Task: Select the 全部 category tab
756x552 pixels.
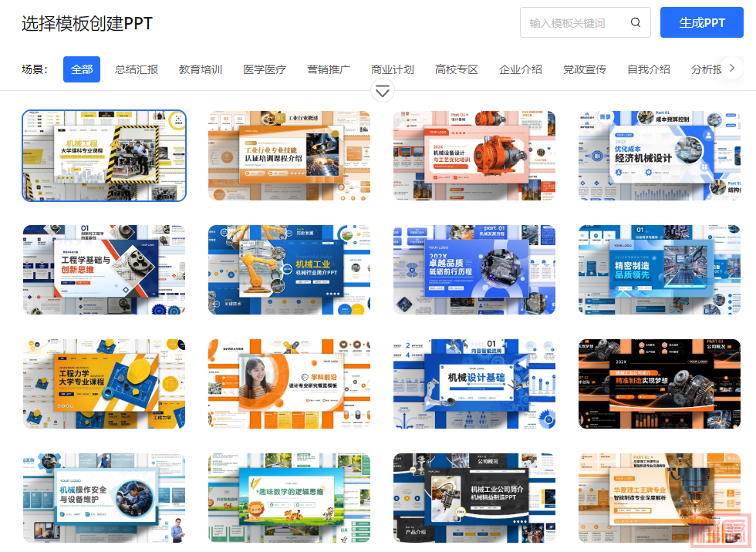Action: coord(82,69)
